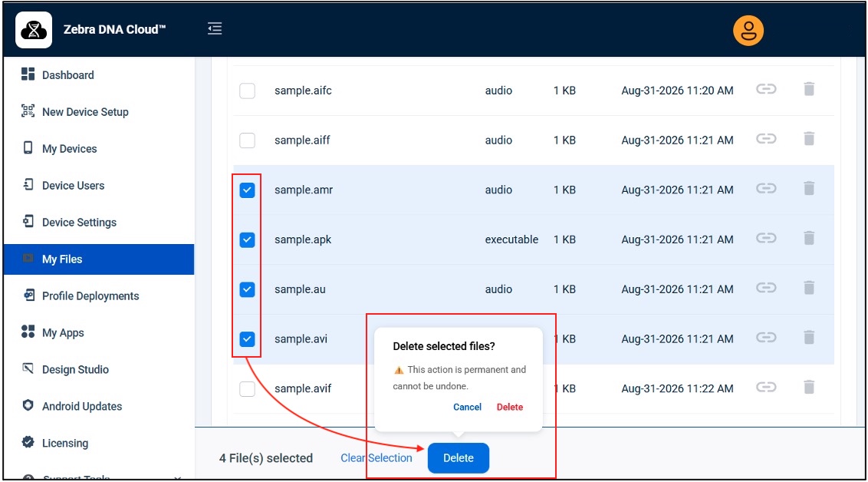Select the sample.avif checkbox

tap(247, 389)
